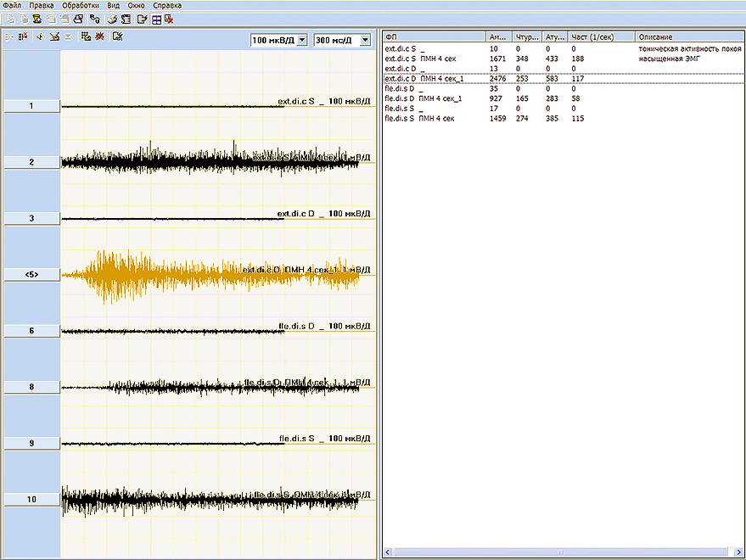Click the list sheet icon in top toolbar

[126, 20]
